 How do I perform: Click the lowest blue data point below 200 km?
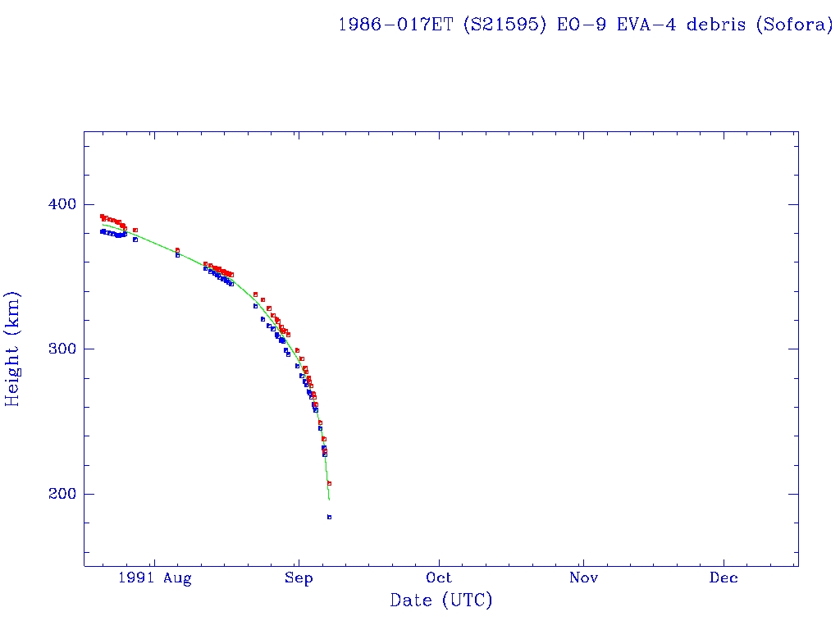(329, 517)
